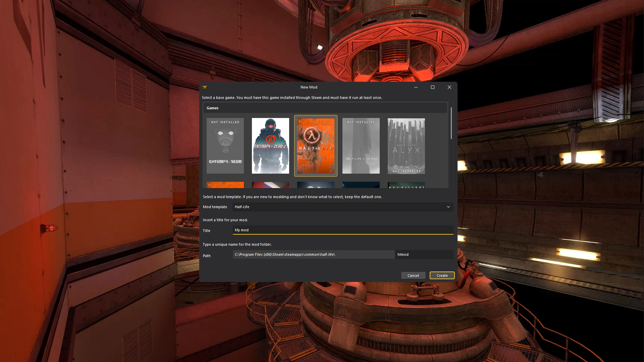The width and height of the screenshot is (644, 362).
Task: Click the partially visible orange cover in second row
Action: (225, 185)
